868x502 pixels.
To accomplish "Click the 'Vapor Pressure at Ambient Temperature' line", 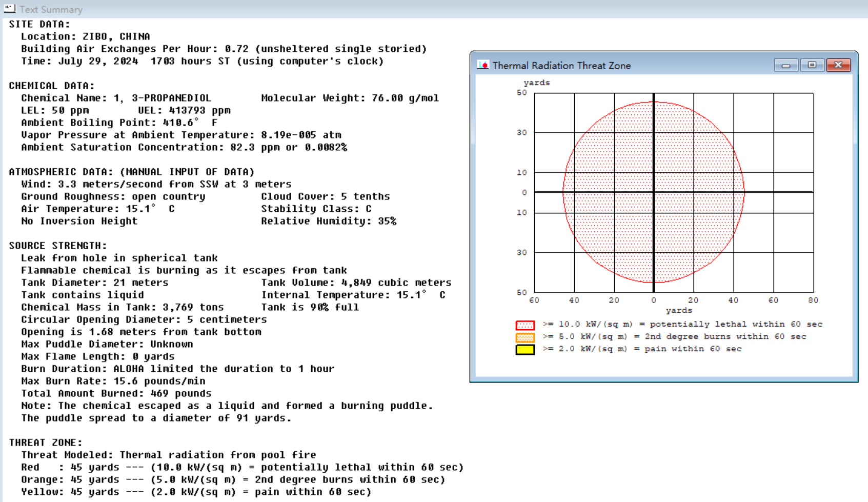I will (181, 135).
